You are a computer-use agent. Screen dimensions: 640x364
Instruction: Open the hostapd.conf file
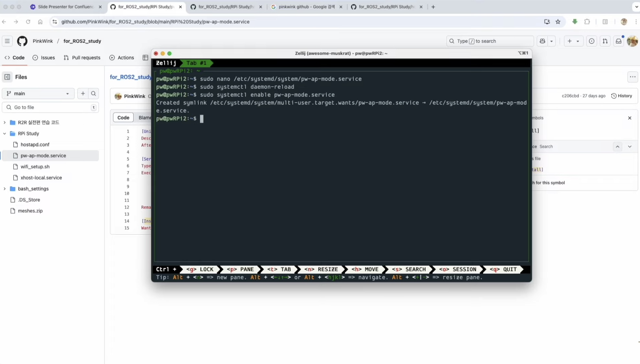tap(35, 145)
